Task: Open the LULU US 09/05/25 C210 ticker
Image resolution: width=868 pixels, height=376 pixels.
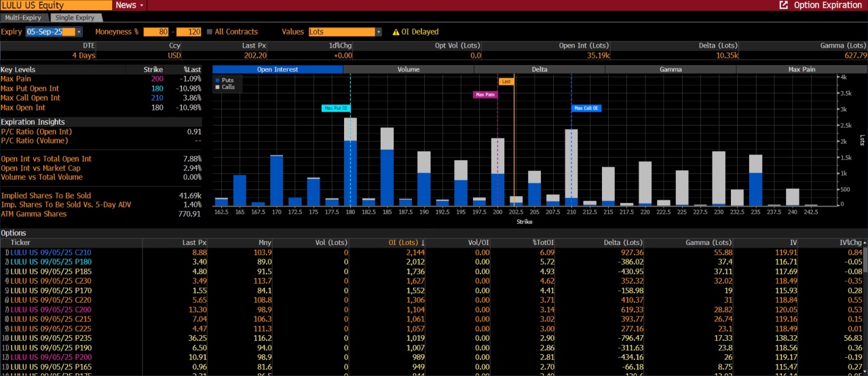Action: click(51, 252)
